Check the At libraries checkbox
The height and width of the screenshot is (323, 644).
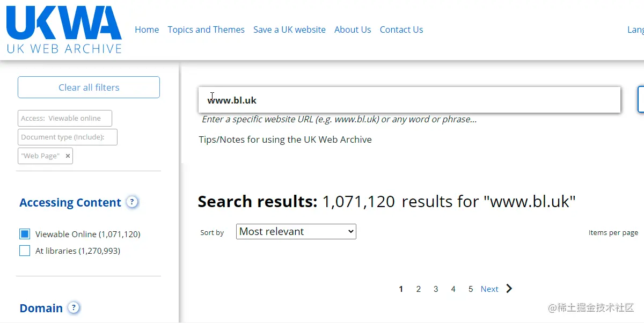pyautogui.click(x=25, y=251)
